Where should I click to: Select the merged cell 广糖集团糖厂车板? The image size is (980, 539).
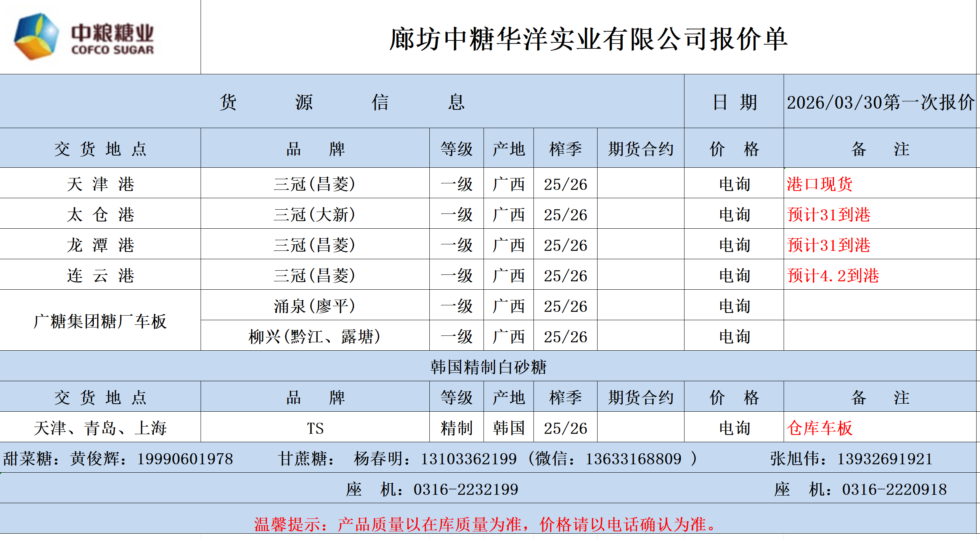click(100, 321)
